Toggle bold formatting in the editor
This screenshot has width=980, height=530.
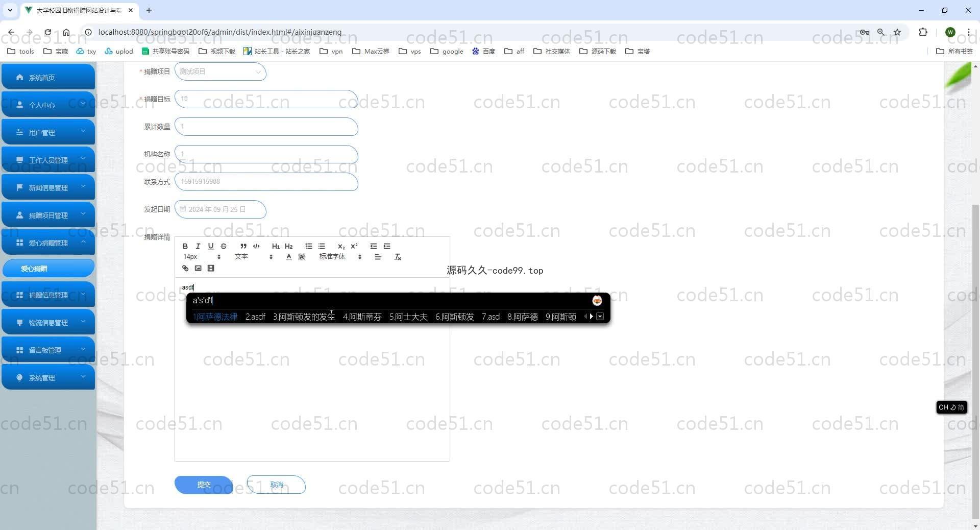185,246
